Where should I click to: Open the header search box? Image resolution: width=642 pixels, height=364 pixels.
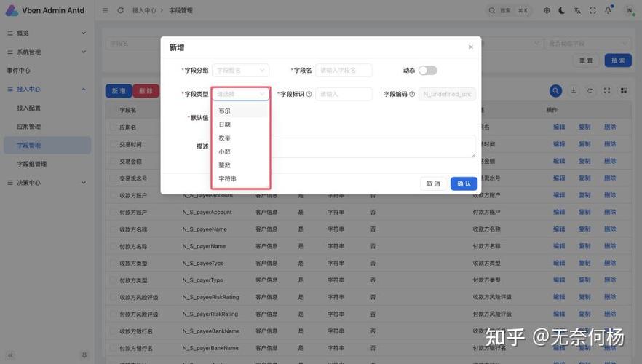(509, 10)
